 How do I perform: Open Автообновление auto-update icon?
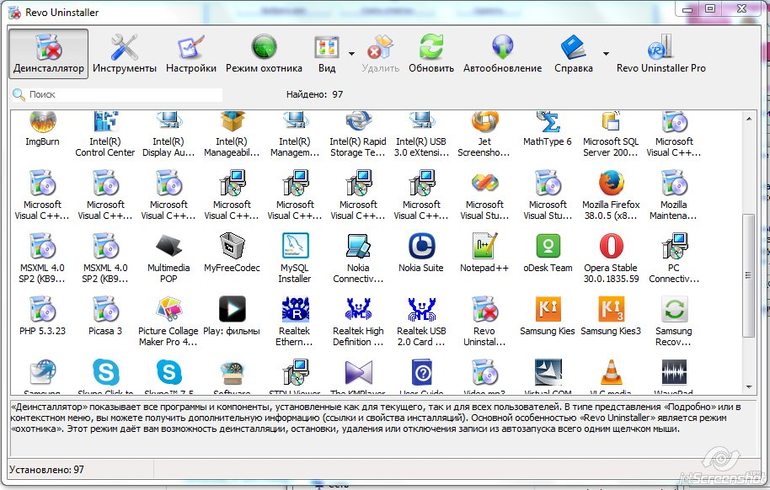pyautogui.click(x=502, y=53)
